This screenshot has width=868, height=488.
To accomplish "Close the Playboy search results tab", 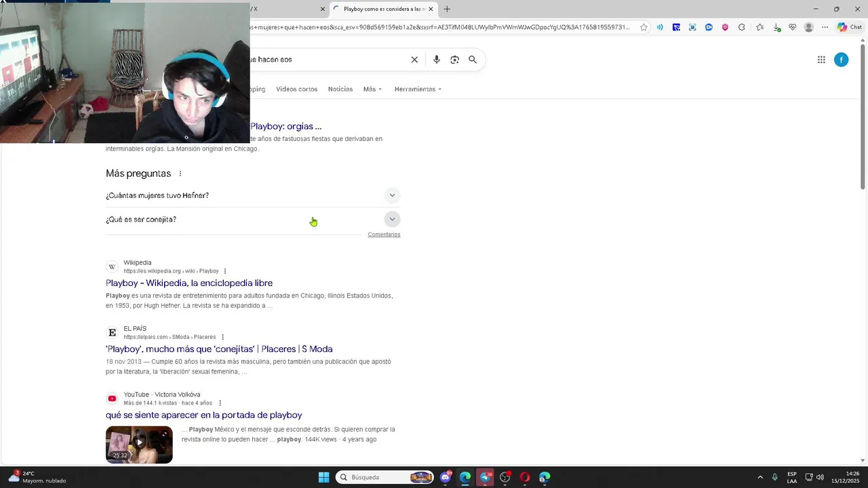I will pos(431,9).
